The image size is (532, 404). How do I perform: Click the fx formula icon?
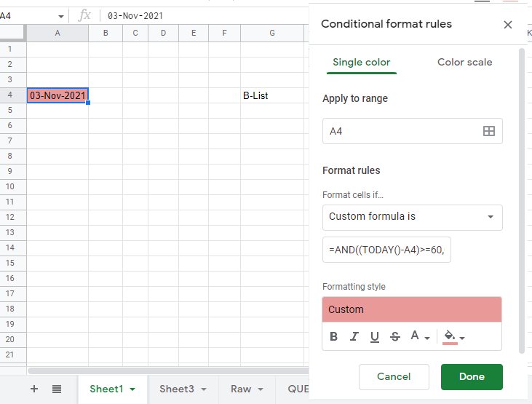(x=84, y=15)
